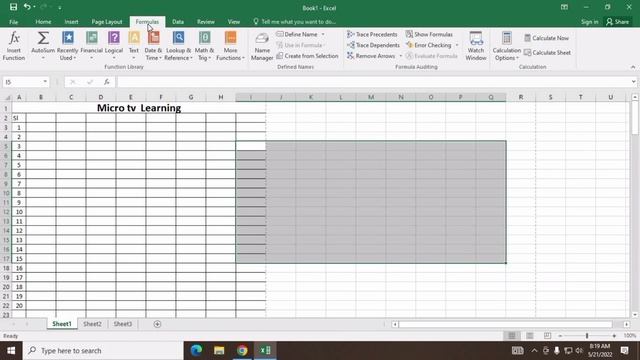
Task: Click Error Checking
Action: (x=429, y=45)
